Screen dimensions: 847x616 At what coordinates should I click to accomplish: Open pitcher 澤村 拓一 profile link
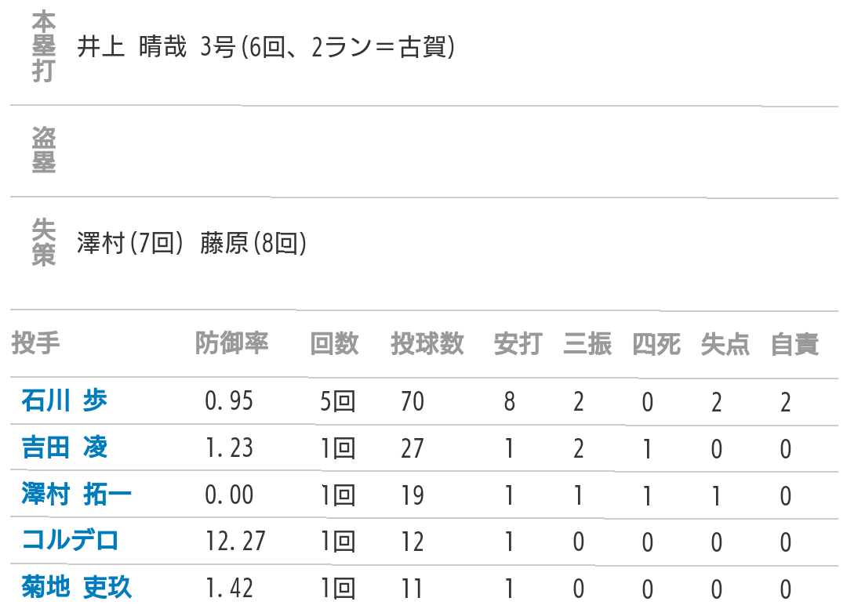point(76,495)
